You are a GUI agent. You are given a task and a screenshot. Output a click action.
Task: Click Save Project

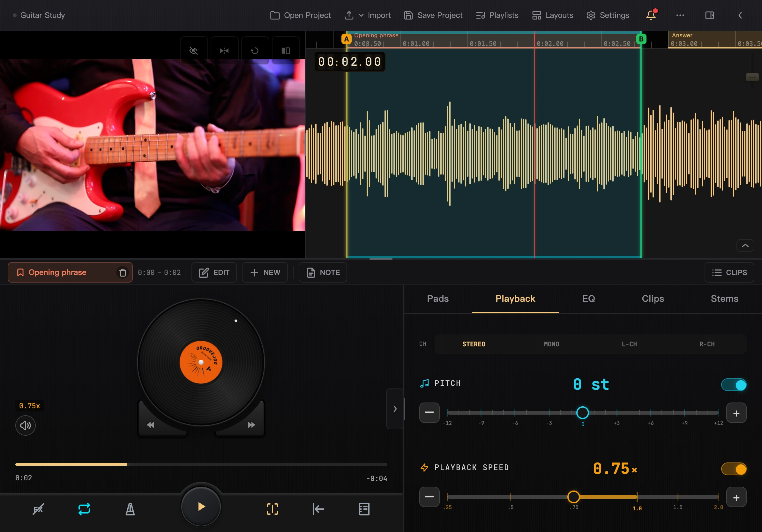tap(433, 15)
